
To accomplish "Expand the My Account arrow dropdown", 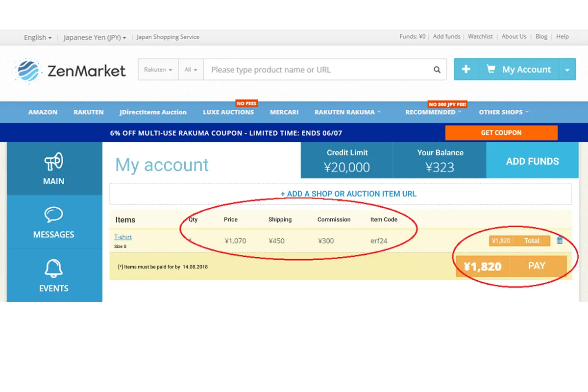I will 567,70.
